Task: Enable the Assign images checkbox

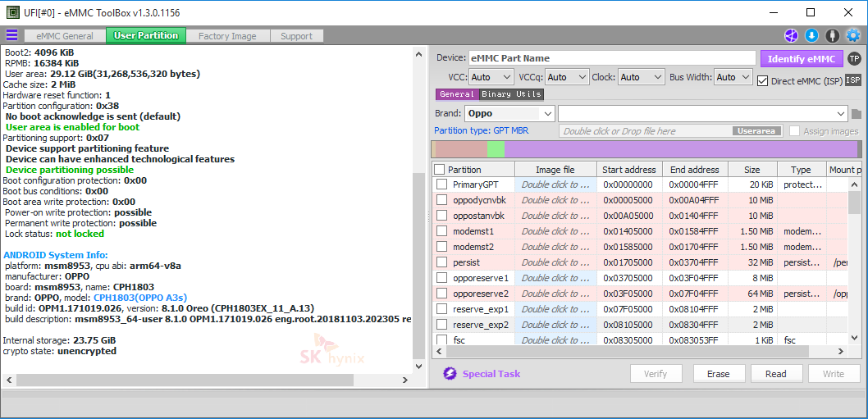Action: 794,131
